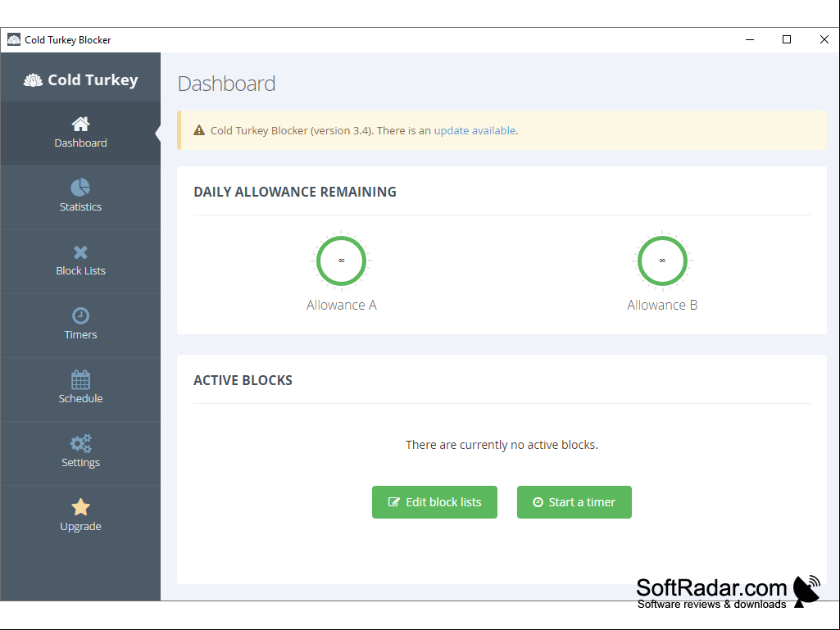Image resolution: width=840 pixels, height=630 pixels.
Task: Click the Upgrade star icon
Action: click(80, 507)
